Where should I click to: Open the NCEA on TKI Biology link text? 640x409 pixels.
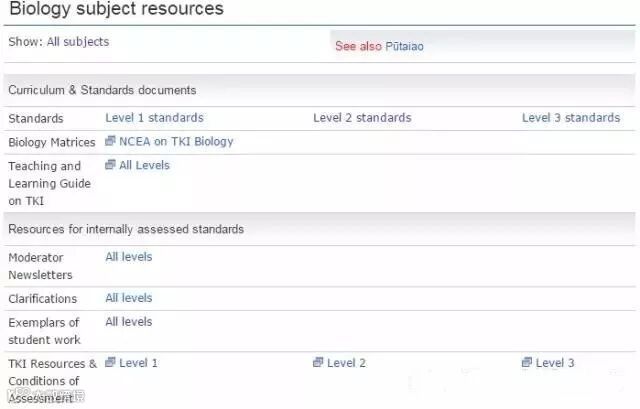(176, 142)
